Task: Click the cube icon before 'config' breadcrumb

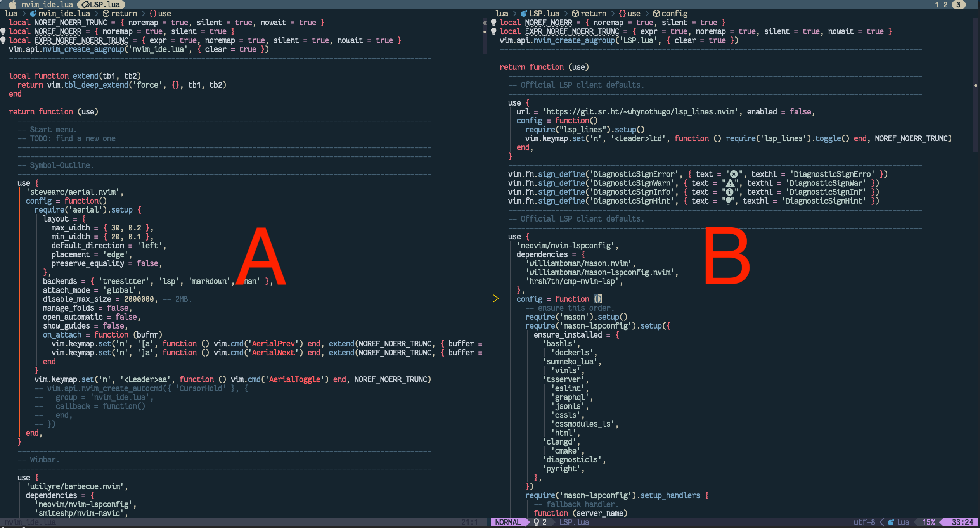Action: tap(656, 14)
